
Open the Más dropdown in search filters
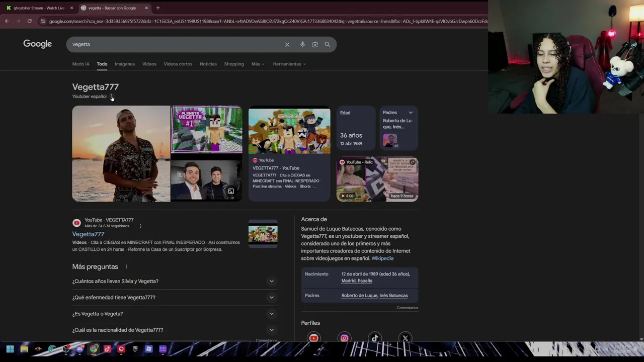(258, 64)
